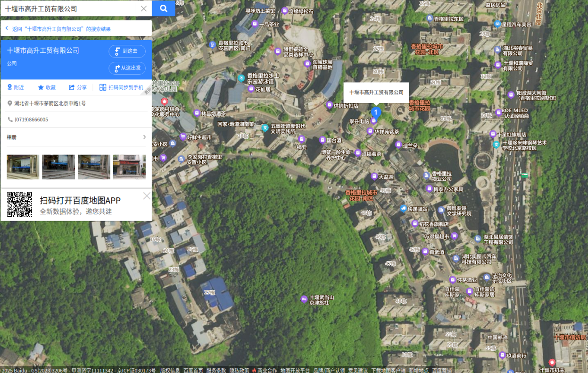
Task: Select the 十堰武当山京津旅社 hotel icon
Action: tap(304, 298)
